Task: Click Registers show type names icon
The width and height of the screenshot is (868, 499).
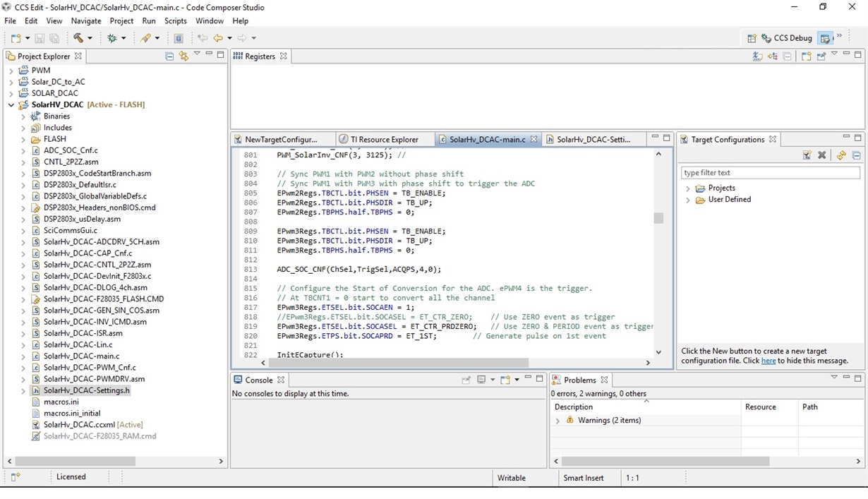Action: [x=773, y=56]
